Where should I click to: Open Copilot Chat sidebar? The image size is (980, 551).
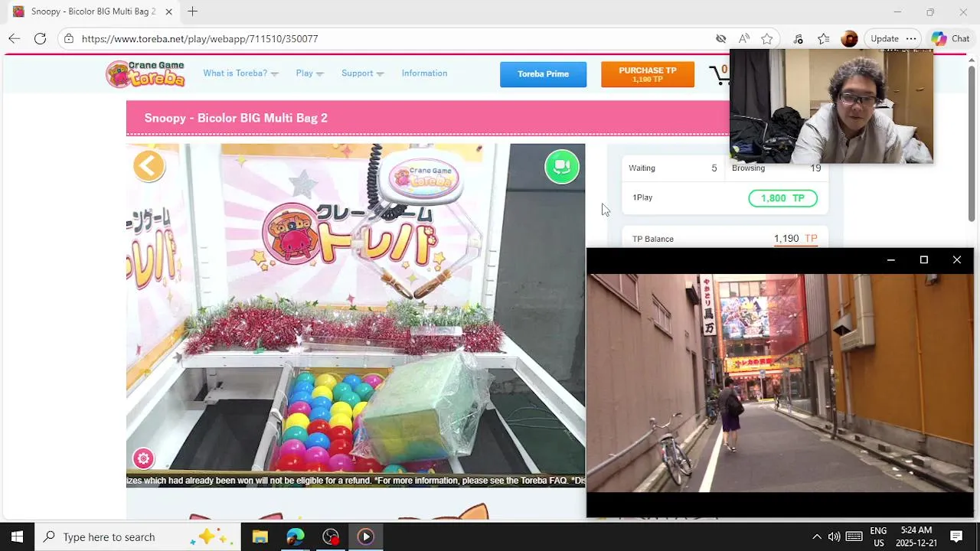coord(950,38)
